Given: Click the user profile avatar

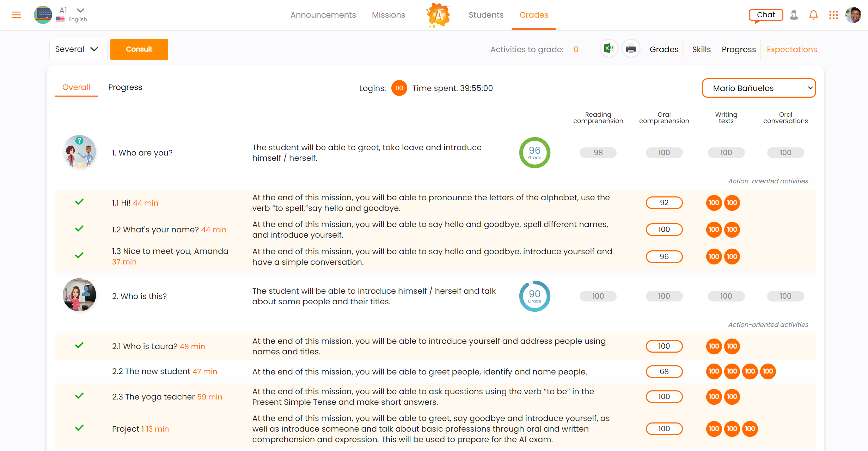Looking at the screenshot, I should click(x=853, y=15).
